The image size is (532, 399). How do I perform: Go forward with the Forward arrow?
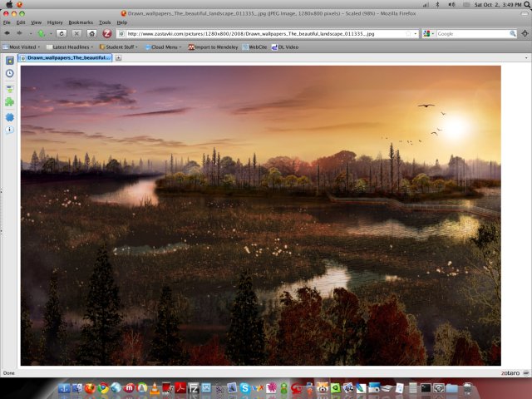pos(19,33)
